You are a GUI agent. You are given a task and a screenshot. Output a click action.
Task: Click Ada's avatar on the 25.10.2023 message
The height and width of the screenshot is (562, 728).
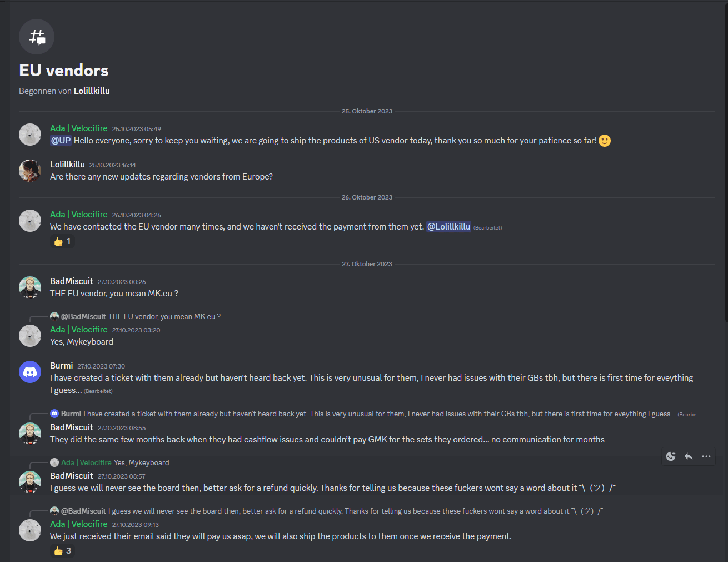pyautogui.click(x=30, y=135)
